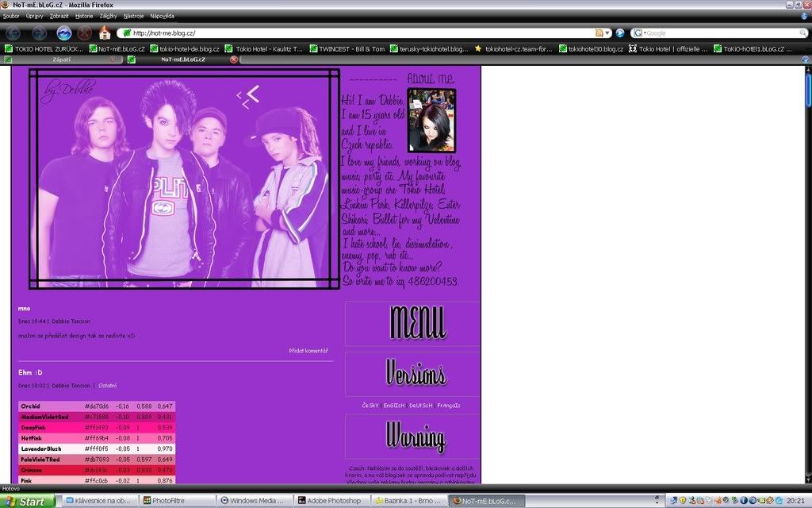Click the RSS feed icon in address bar
812x508 pixels.
point(599,33)
